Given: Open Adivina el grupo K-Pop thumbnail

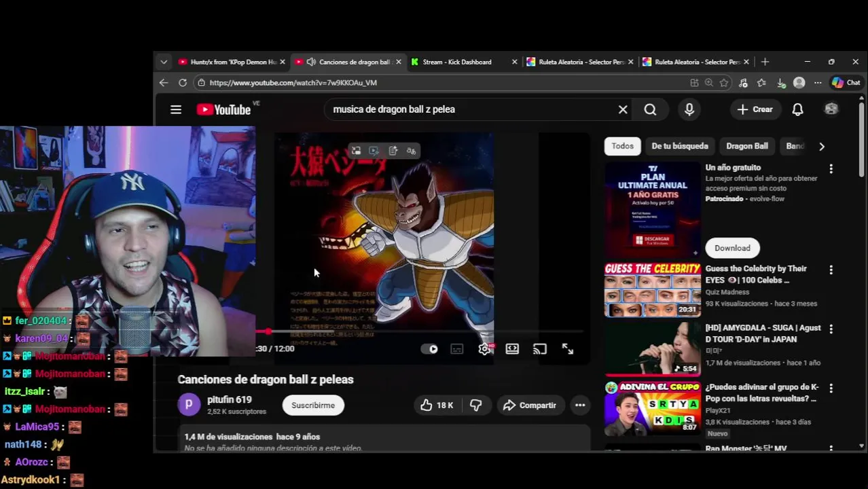Looking at the screenshot, I should pyautogui.click(x=653, y=408).
